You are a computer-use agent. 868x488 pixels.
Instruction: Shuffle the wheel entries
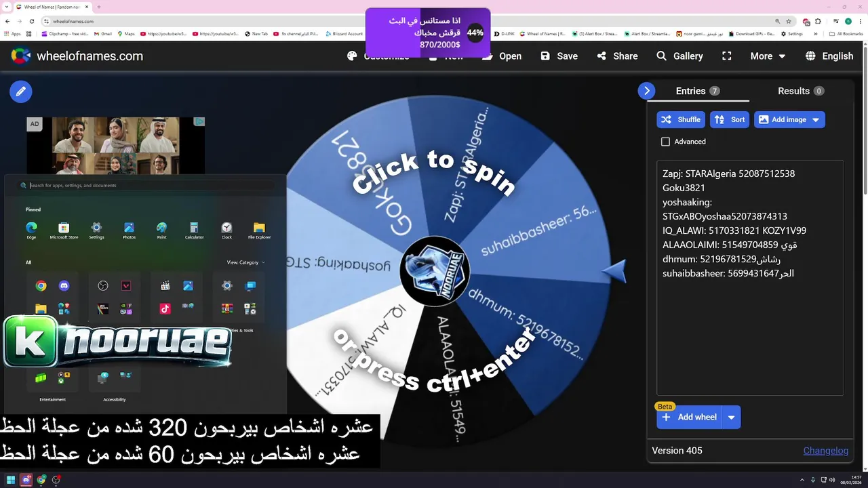point(681,119)
